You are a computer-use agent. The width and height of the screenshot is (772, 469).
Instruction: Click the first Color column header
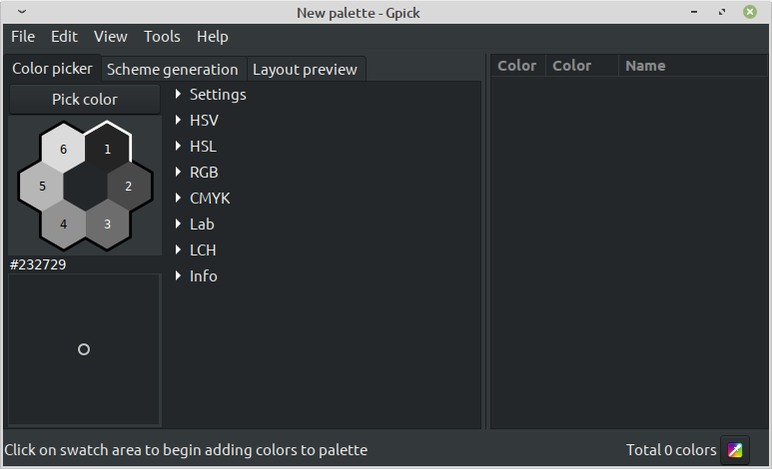point(517,65)
